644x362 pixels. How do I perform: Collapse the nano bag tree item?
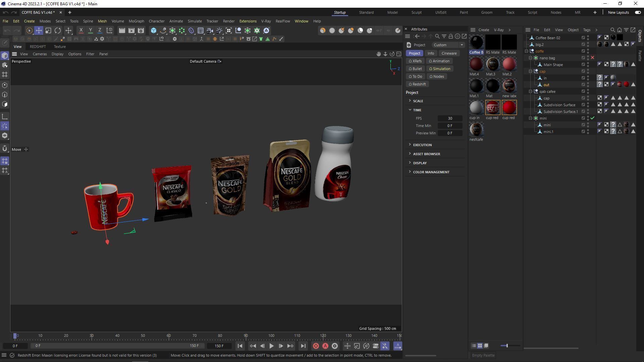coord(531,58)
